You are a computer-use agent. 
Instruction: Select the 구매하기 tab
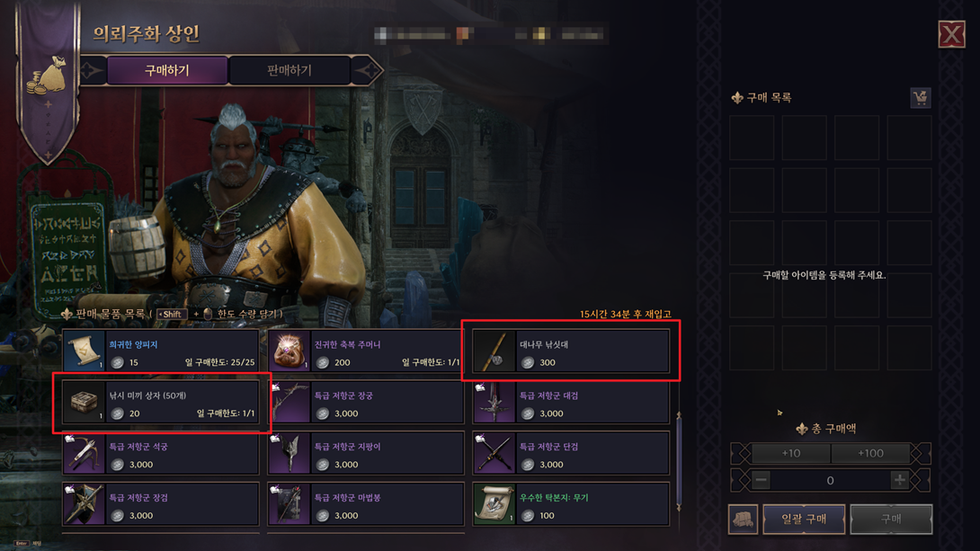pos(167,71)
